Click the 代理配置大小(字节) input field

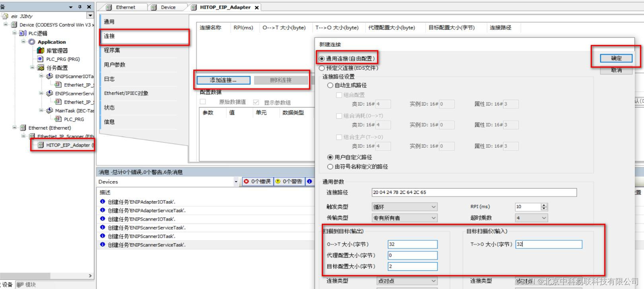click(x=412, y=256)
